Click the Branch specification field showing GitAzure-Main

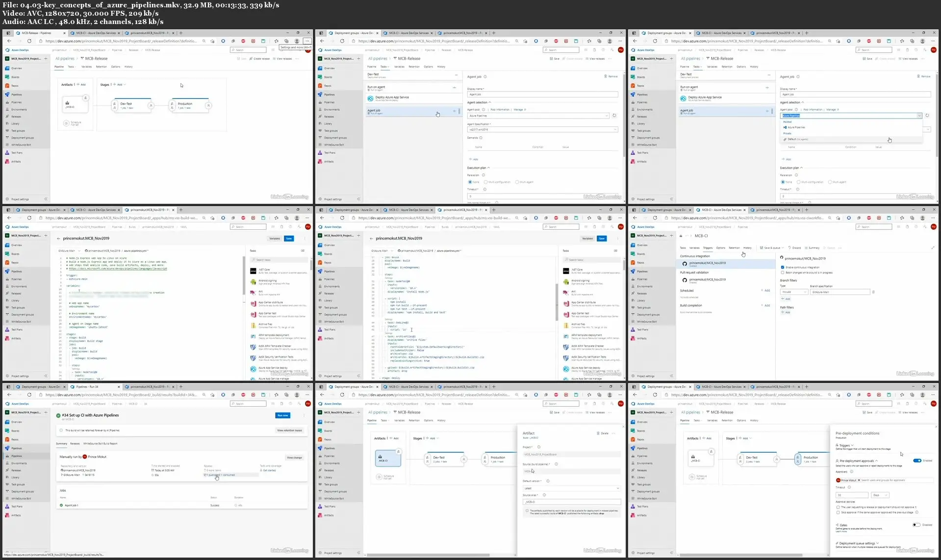(x=839, y=292)
